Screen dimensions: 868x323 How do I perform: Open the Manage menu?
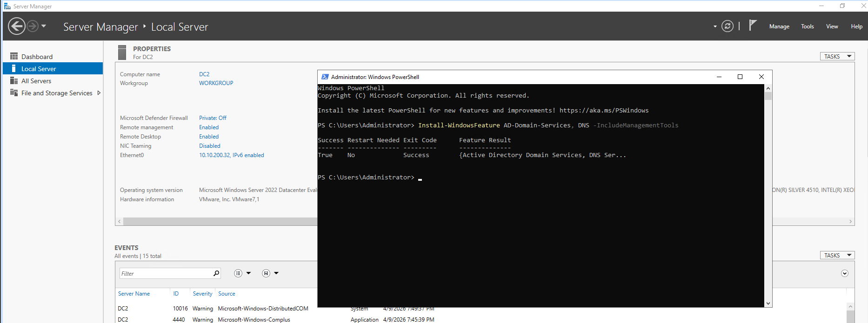pyautogui.click(x=779, y=26)
